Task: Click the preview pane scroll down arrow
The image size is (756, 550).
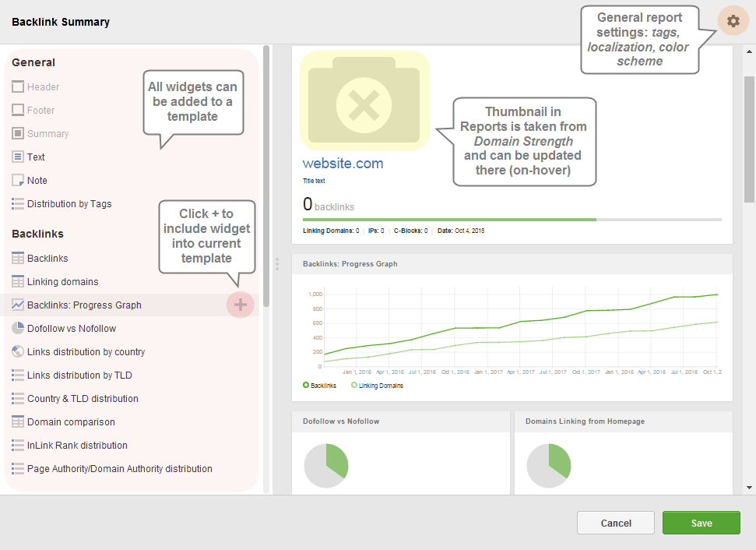Action: pos(749,488)
